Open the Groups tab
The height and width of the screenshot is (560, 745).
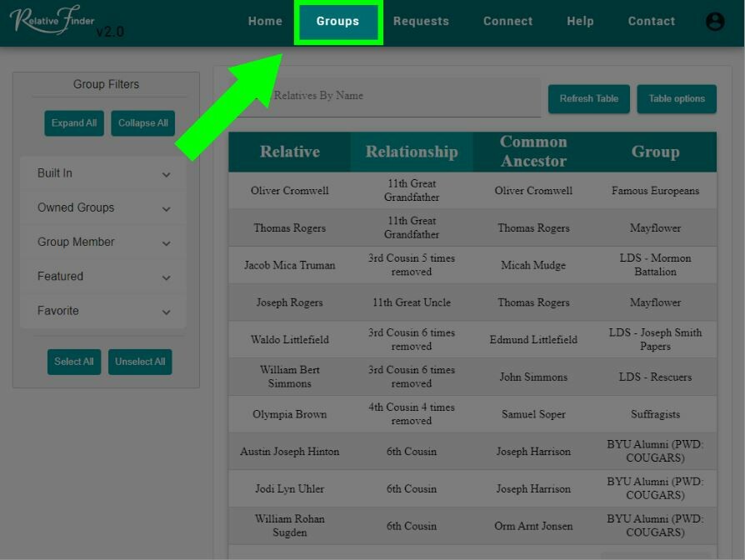tap(337, 22)
